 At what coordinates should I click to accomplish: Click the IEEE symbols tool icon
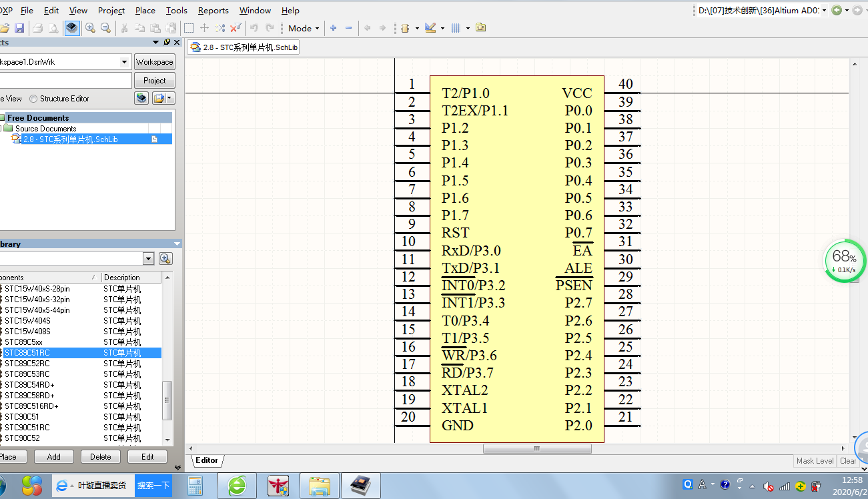click(404, 28)
